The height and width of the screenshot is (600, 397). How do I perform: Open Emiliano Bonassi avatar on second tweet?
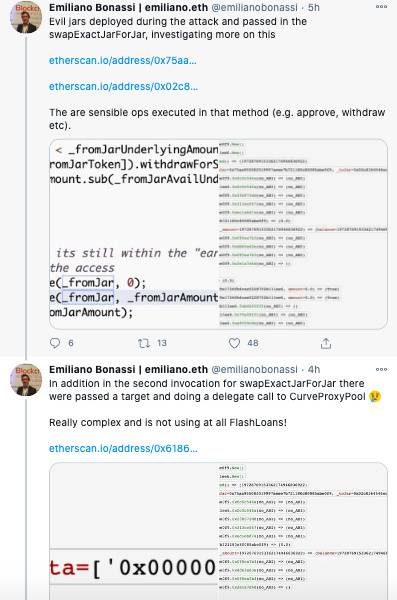tap(26, 380)
